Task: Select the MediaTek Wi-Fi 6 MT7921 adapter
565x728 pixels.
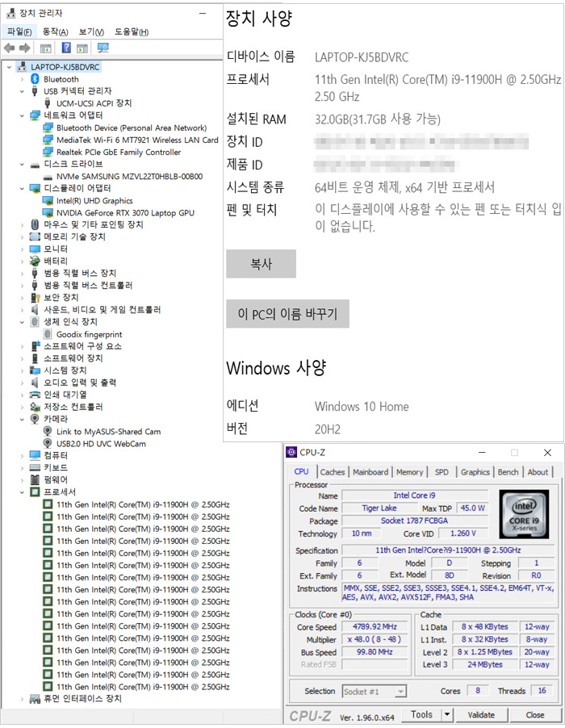Action: [x=137, y=140]
